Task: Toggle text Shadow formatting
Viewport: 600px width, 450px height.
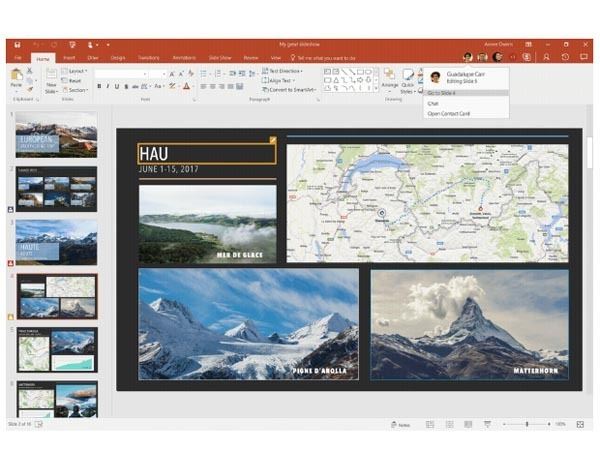Action: pyautogui.click(x=126, y=86)
